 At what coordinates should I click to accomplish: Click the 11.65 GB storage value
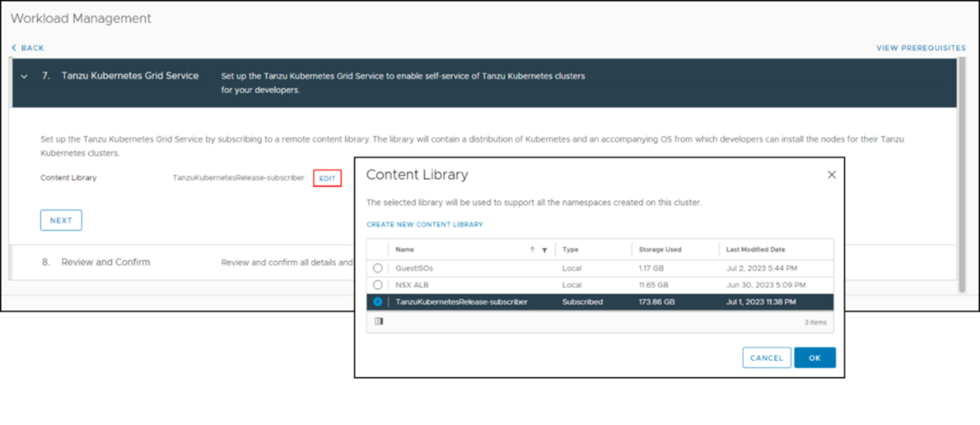coord(653,285)
